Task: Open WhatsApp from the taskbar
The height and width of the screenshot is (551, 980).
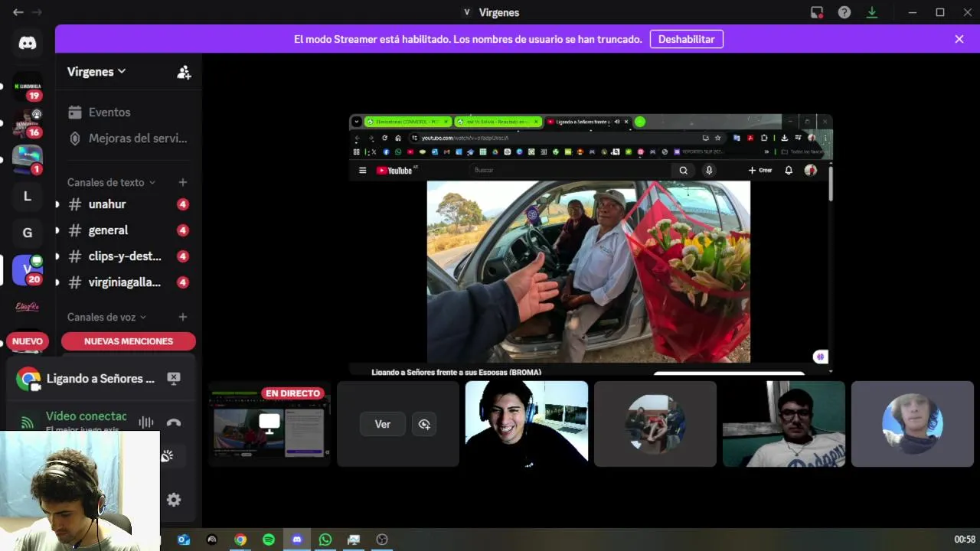Action: 325,540
